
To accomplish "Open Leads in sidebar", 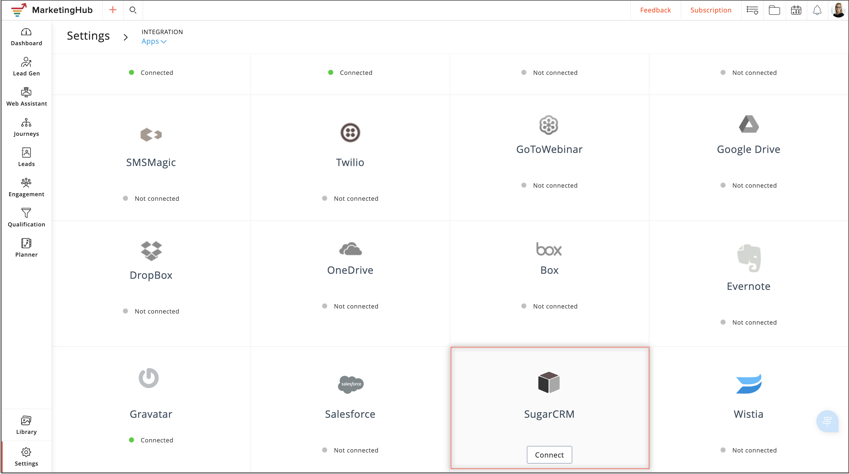I will (x=26, y=157).
